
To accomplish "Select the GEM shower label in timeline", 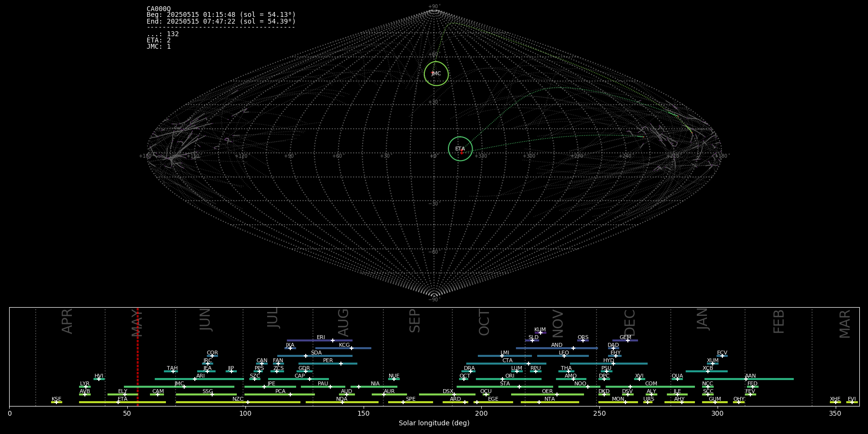I will [625, 338].
